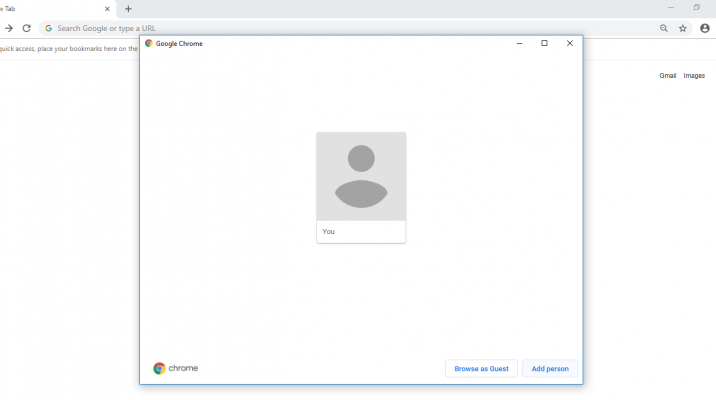Click the "You" profile name label

point(329,231)
